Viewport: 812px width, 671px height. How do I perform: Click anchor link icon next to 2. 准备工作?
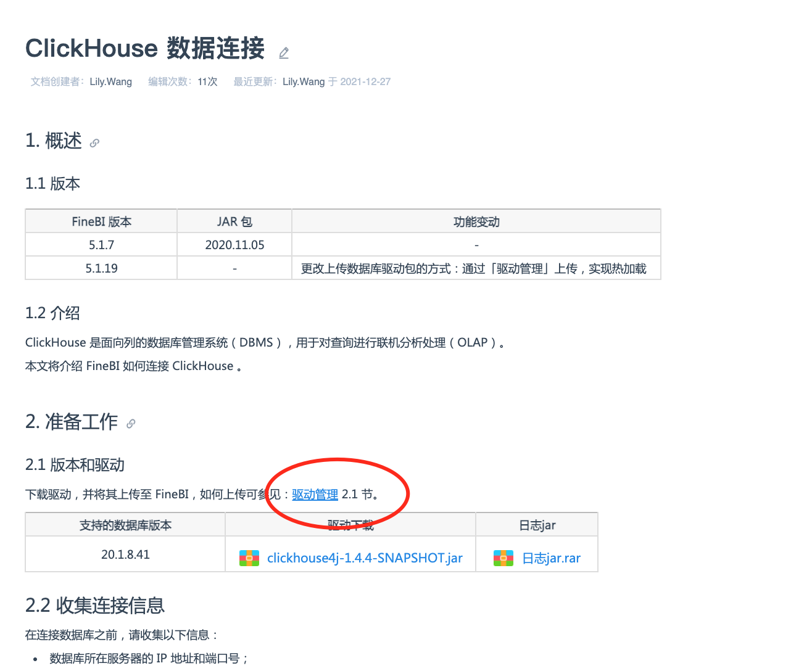(131, 424)
